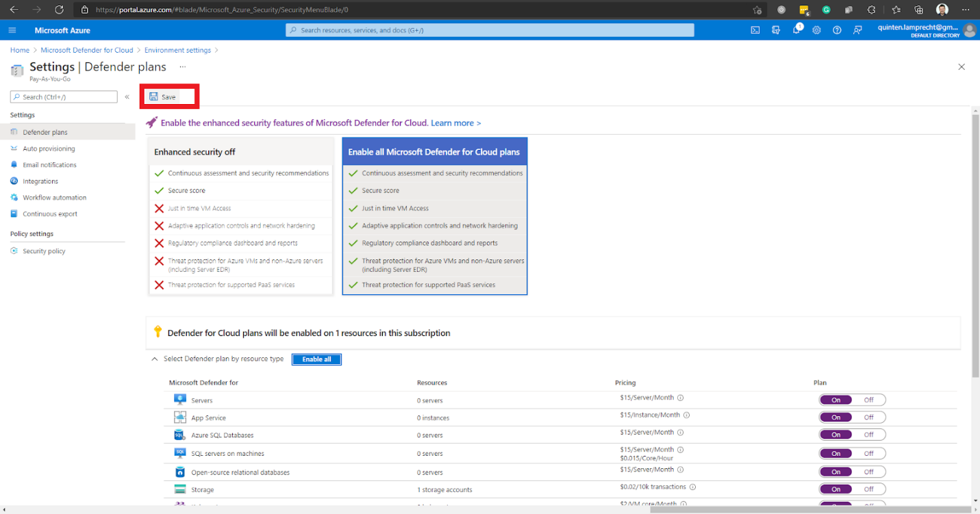980x514 pixels.
Task: Add page to favorites star icon
Action: pyautogui.click(x=757, y=10)
